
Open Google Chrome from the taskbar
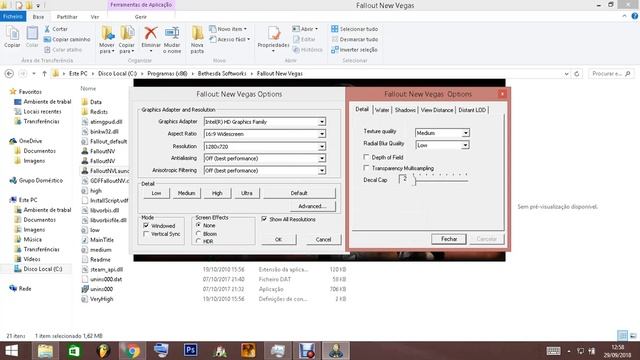(132, 351)
